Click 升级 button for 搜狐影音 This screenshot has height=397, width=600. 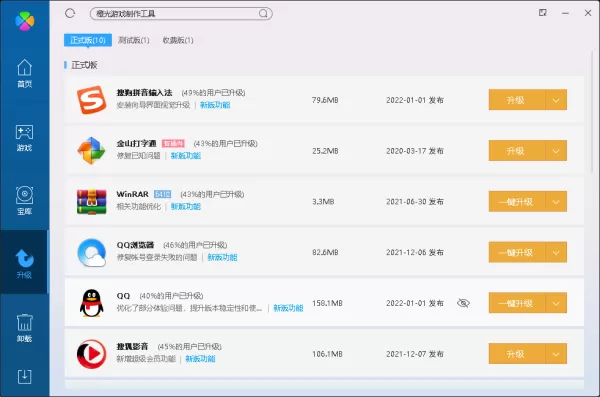517,354
